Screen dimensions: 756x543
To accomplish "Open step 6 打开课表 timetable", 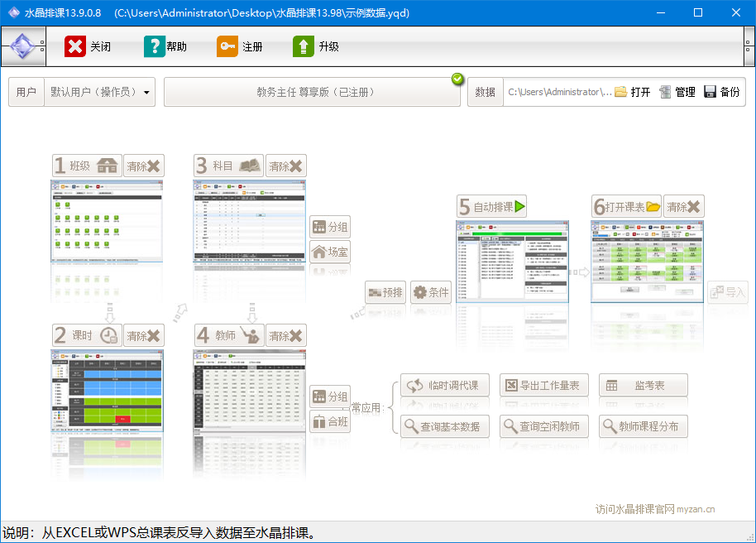I will 627,207.
